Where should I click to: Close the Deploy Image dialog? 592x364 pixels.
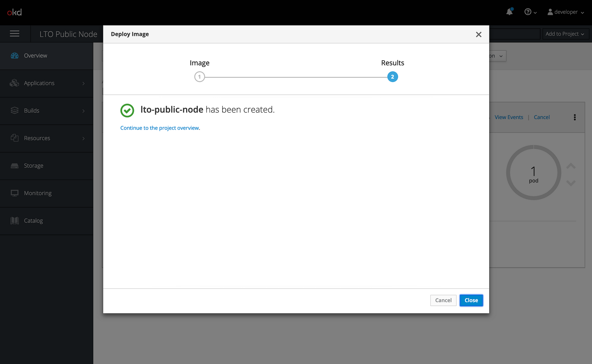471,300
